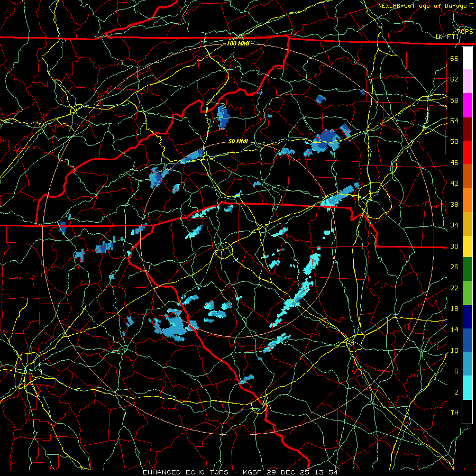
Task: Select the cyan legend swatch
Action: pos(467,388)
